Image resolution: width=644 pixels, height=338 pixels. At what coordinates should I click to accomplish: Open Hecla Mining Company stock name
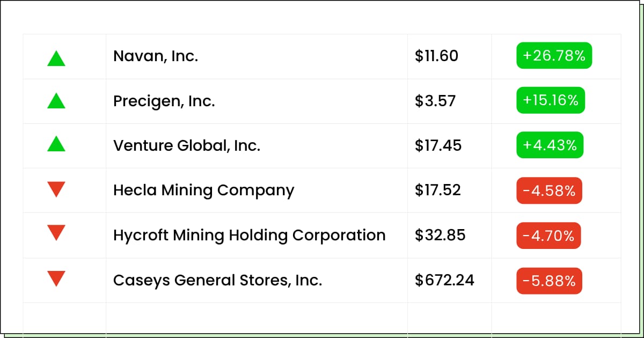(x=204, y=190)
